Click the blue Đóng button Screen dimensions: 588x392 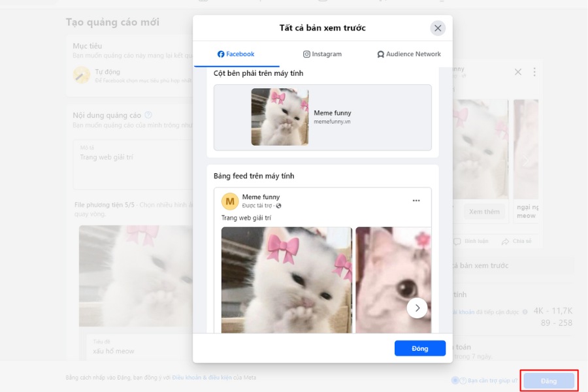(x=419, y=348)
